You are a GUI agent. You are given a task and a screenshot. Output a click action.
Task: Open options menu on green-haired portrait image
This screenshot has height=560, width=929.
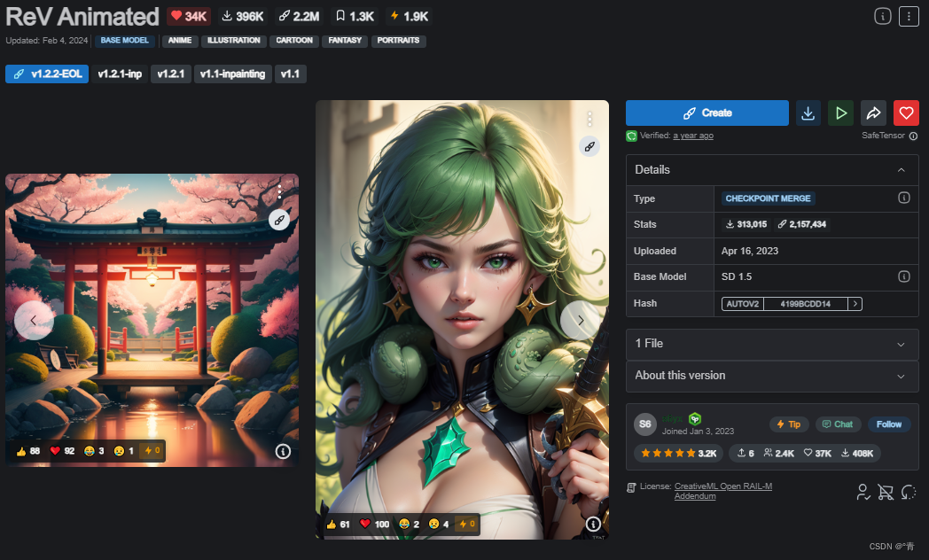(589, 119)
